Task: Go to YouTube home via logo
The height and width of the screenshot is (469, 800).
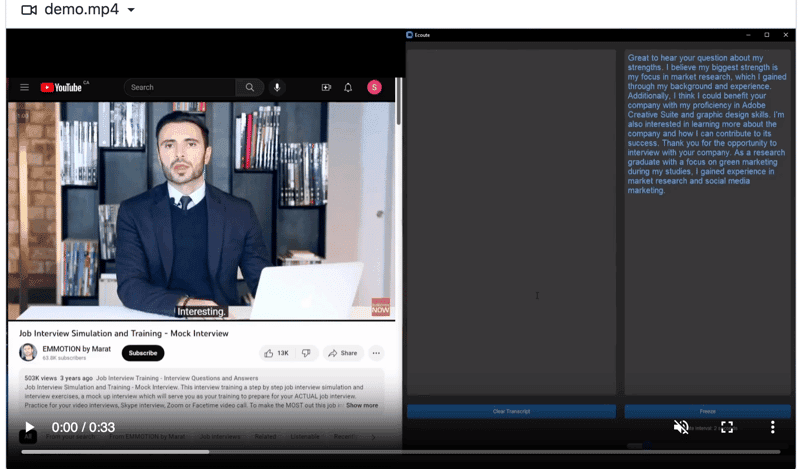Action: coord(61,88)
